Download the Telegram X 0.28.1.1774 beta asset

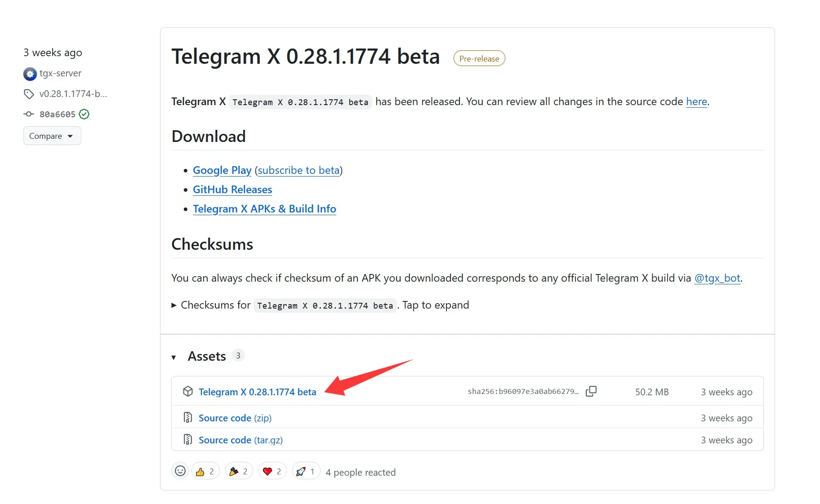257,391
